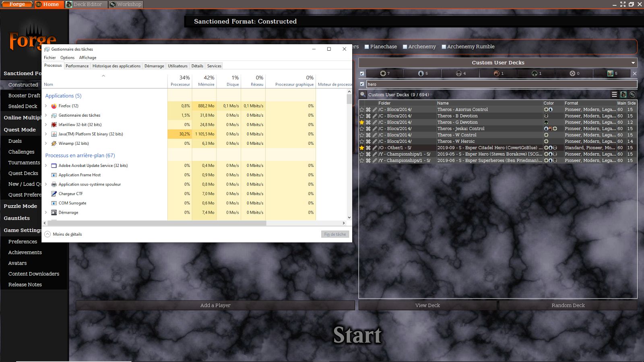Screen dimensions: 644x362
Task: Open the Forge main menu button
Action: 17,4
